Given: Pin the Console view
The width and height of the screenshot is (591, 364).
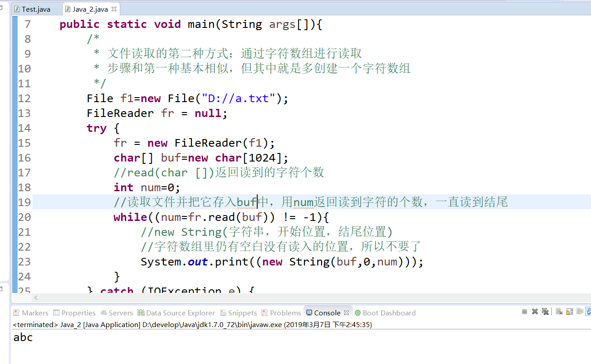Looking at the screenshot, I should click(x=588, y=311).
